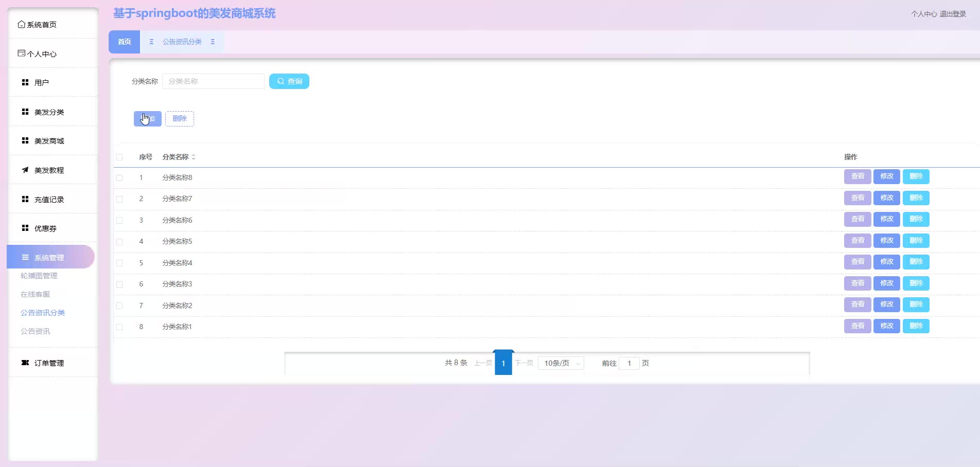980x467 pixels.
Task: Click the home icon beside 系统首页
Action: coord(21,24)
